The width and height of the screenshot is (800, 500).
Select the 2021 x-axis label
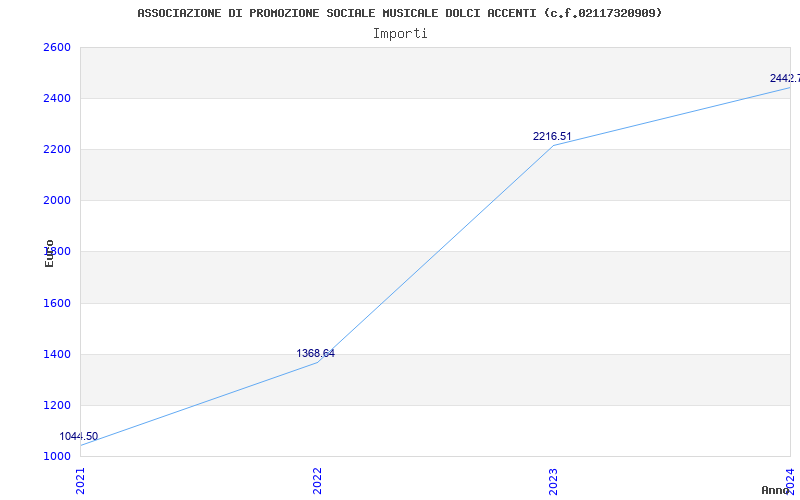pyautogui.click(x=80, y=481)
